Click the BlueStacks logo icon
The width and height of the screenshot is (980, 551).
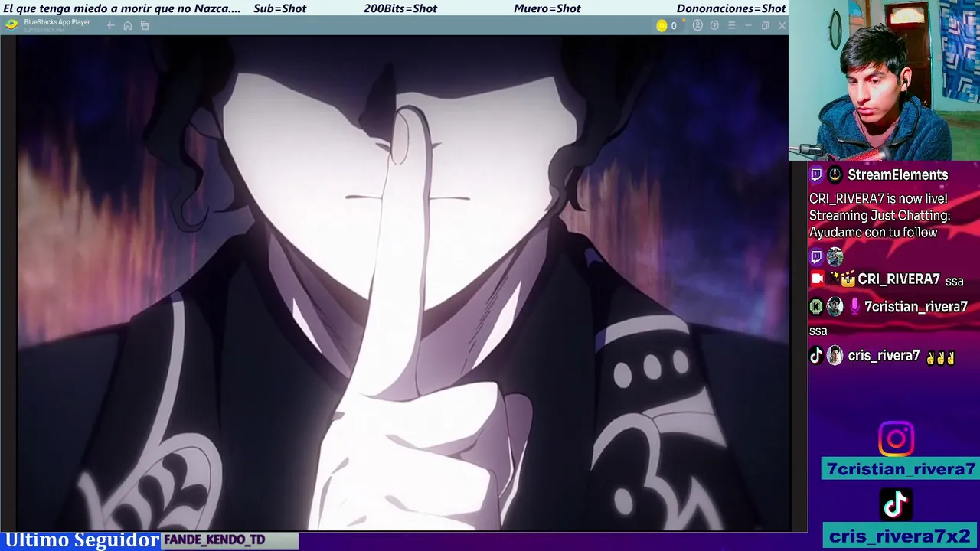click(x=11, y=24)
